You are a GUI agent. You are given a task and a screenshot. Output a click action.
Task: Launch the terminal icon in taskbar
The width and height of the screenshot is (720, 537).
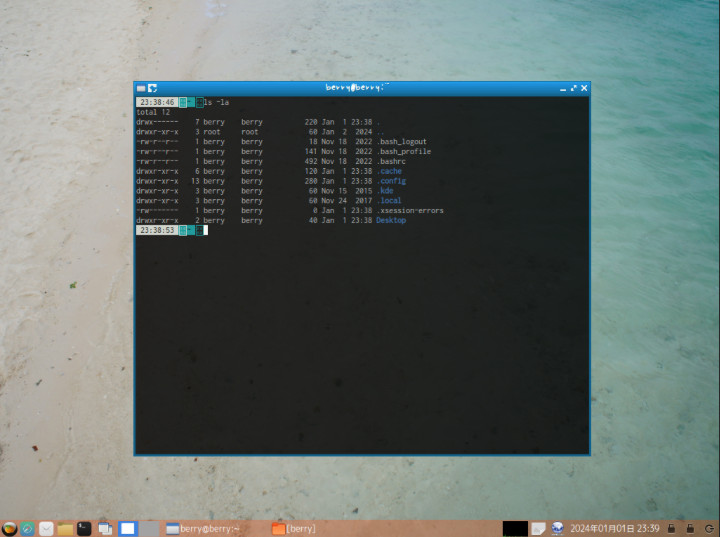pos(84,529)
